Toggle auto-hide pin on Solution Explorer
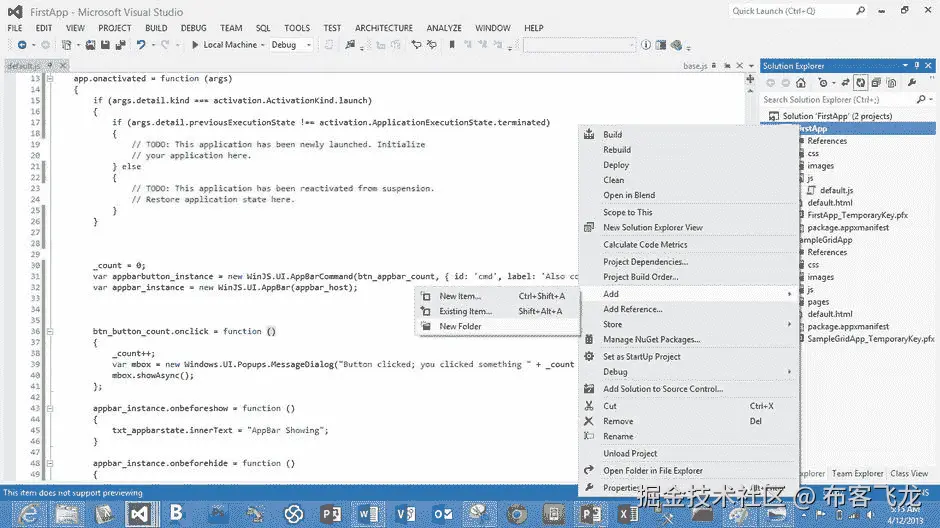This screenshot has height=528, width=940. point(917,65)
